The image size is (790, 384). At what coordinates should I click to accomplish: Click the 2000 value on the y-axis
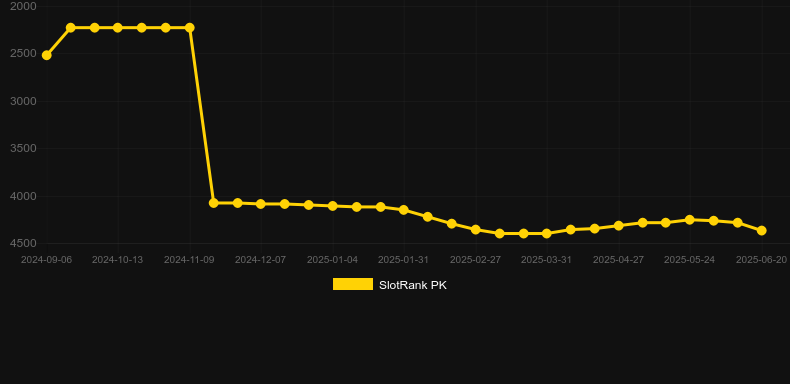pyautogui.click(x=23, y=6)
